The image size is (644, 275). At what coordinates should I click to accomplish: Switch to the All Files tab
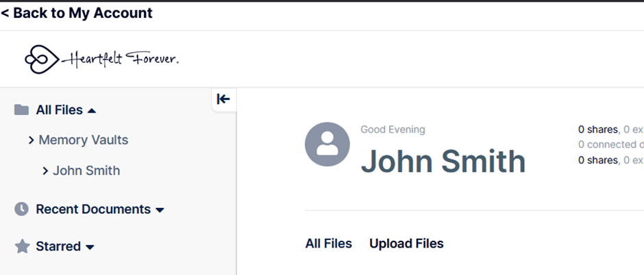tap(328, 244)
